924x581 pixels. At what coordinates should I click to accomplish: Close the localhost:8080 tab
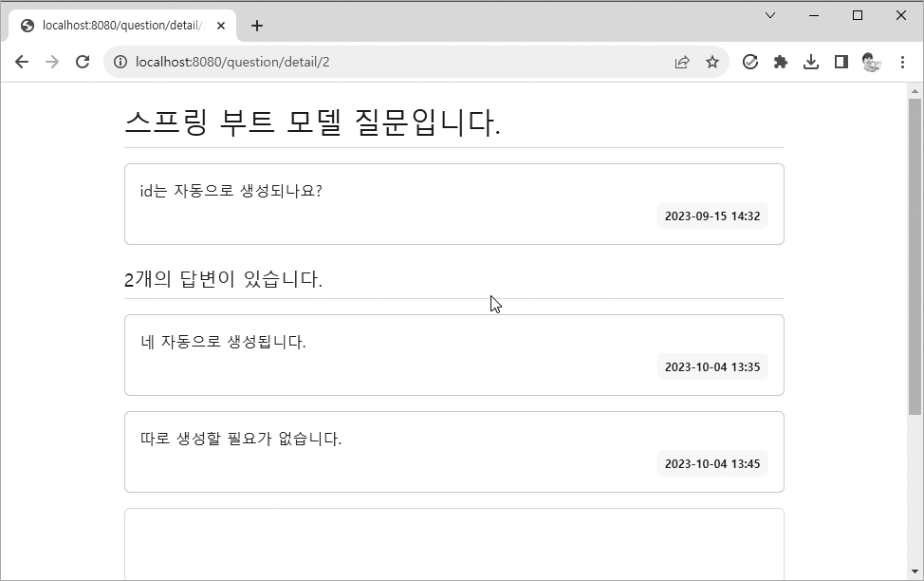click(x=221, y=26)
